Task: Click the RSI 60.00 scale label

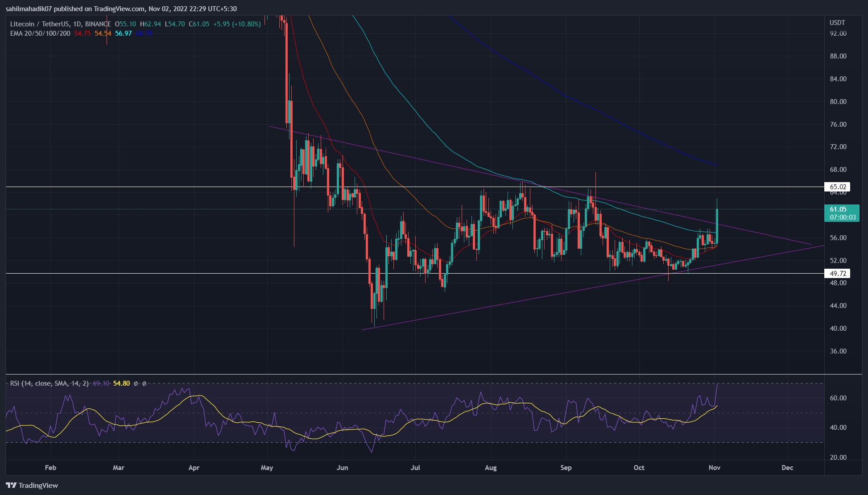Action: tap(838, 398)
